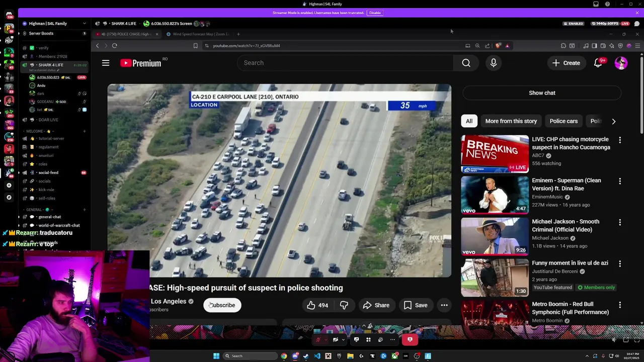Click Show chat button
The width and height of the screenshot is (644, 362).
[x=542, y=93]
